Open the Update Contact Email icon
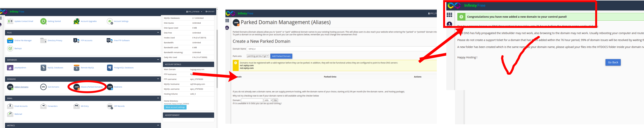644x128 pixels. (10, 21)
